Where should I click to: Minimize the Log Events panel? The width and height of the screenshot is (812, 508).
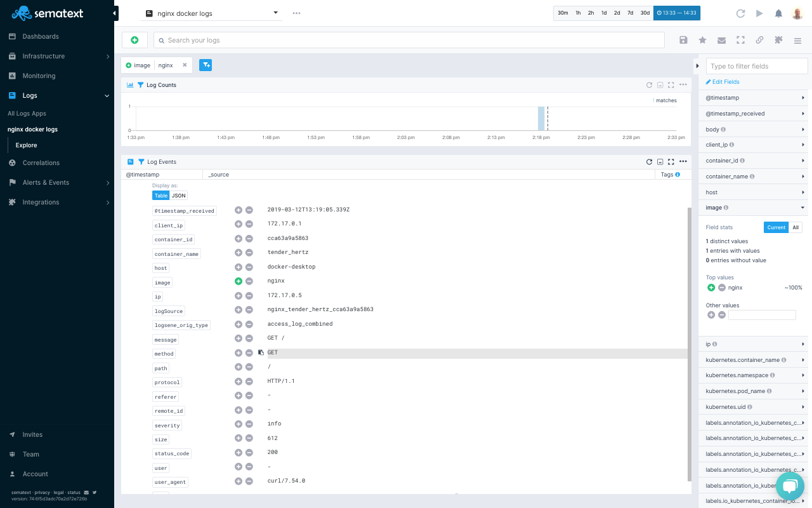660,162
